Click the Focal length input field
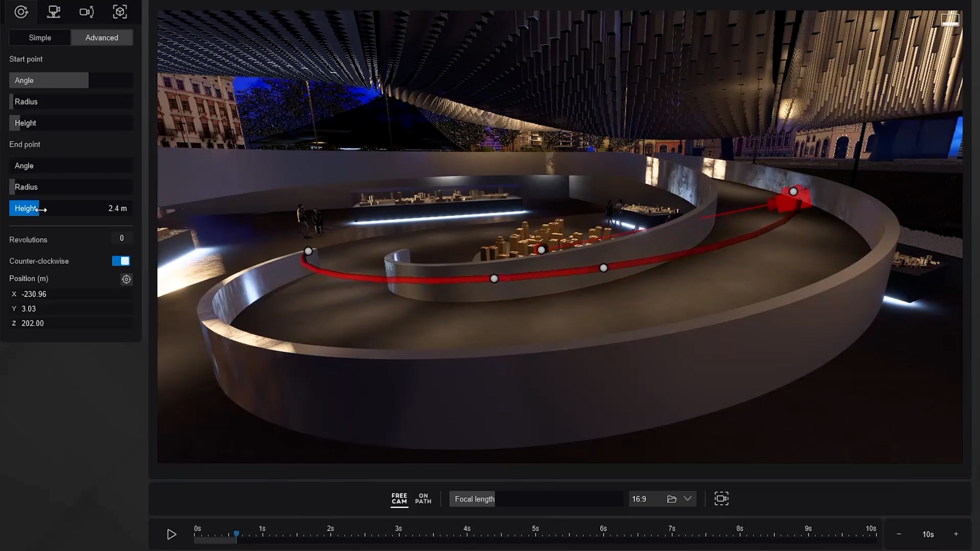The height and width of the screenshot is (551, 980). tap(535, 498)
